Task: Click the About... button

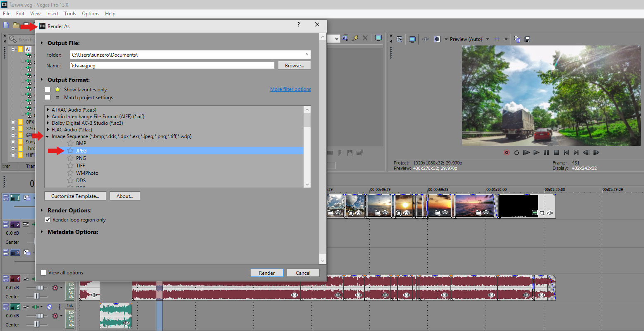Action: (125, 196)
